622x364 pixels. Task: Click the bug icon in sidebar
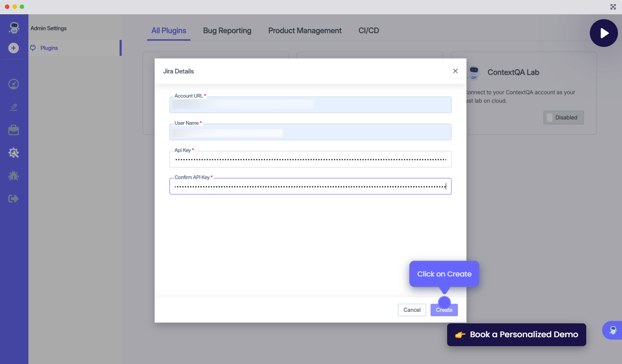pyautogui.click(x=13, y=176)
